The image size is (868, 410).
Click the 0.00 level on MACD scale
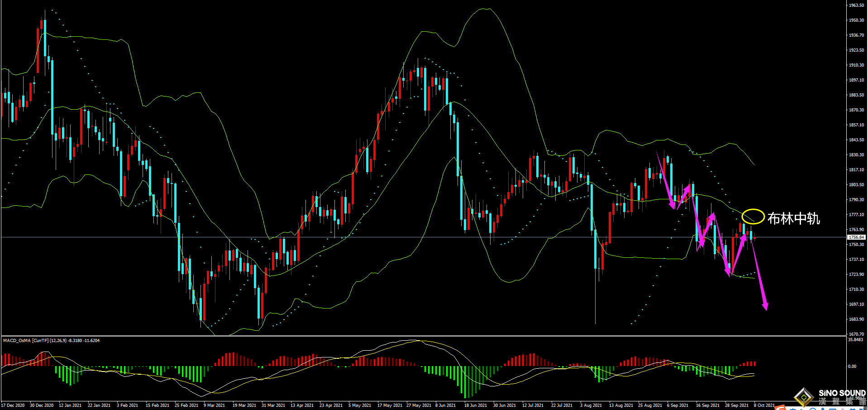(x=852, y=367)
